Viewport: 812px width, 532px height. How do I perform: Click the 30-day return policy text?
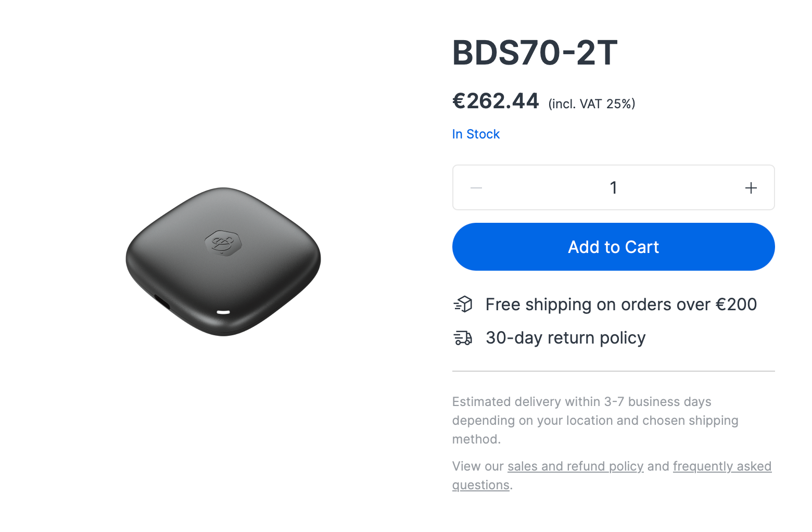point(565,338)
